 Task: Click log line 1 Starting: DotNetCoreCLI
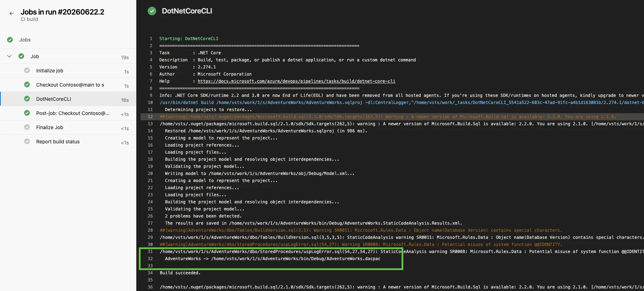coord(189,39)
